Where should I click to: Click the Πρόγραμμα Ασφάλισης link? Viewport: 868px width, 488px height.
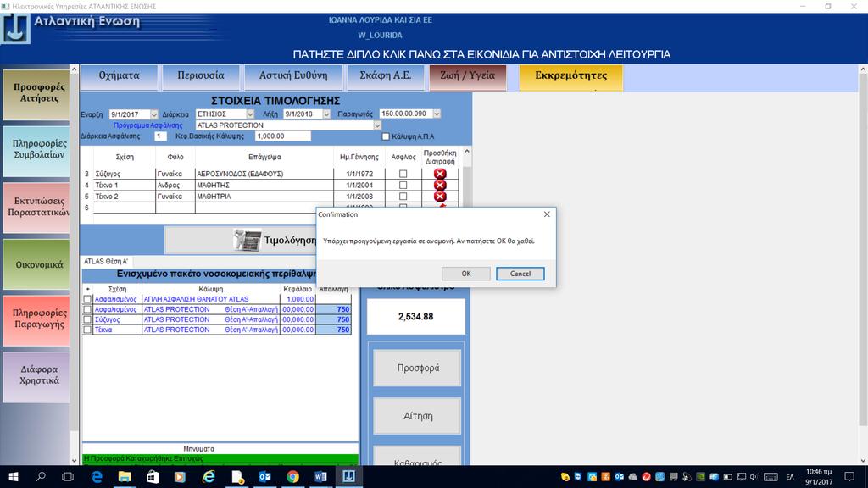tap(147, 125)
